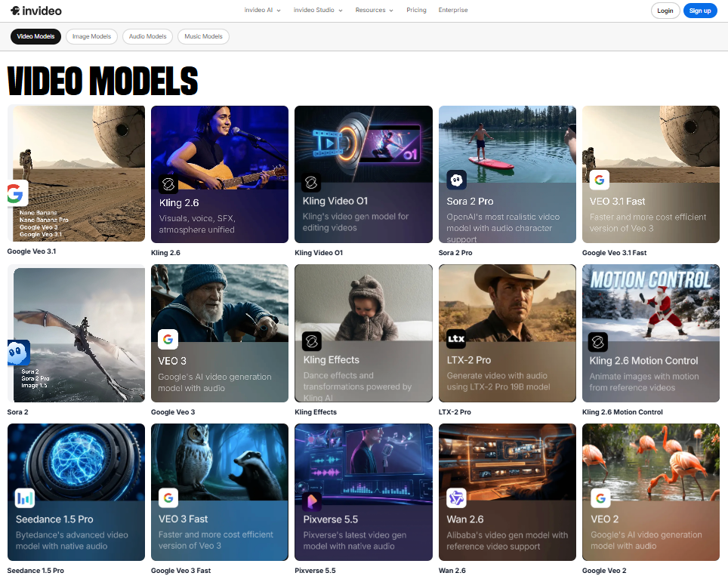Viewport: 728px width, 576px height.
Task: Click the Sign up button
Action: [x=699, y=11]
